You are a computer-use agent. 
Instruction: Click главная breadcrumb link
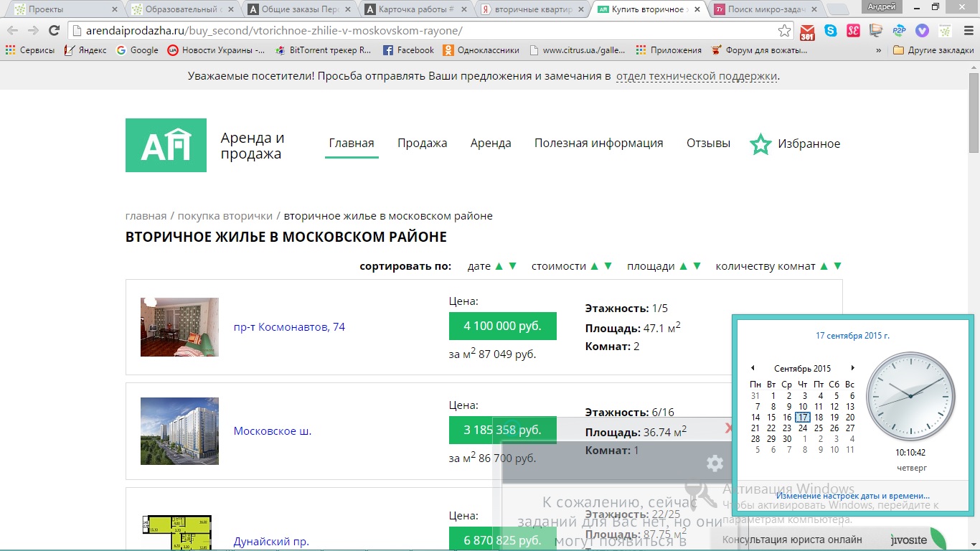click(x=146, y=216)
